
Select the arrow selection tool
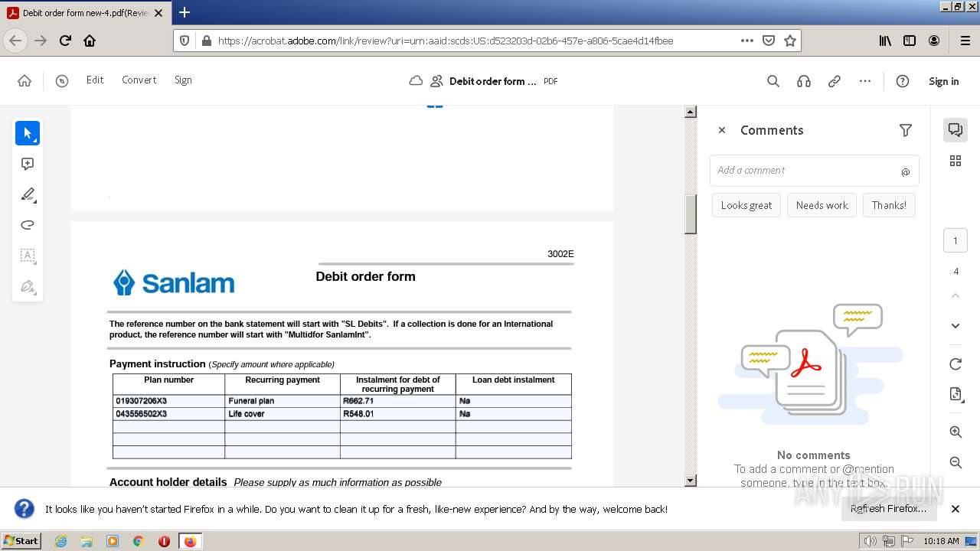coord(28,133)
